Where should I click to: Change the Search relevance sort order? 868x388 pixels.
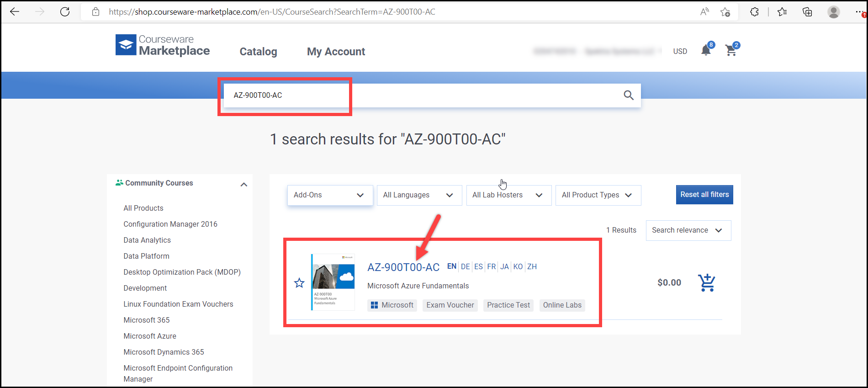click(688, 230)
